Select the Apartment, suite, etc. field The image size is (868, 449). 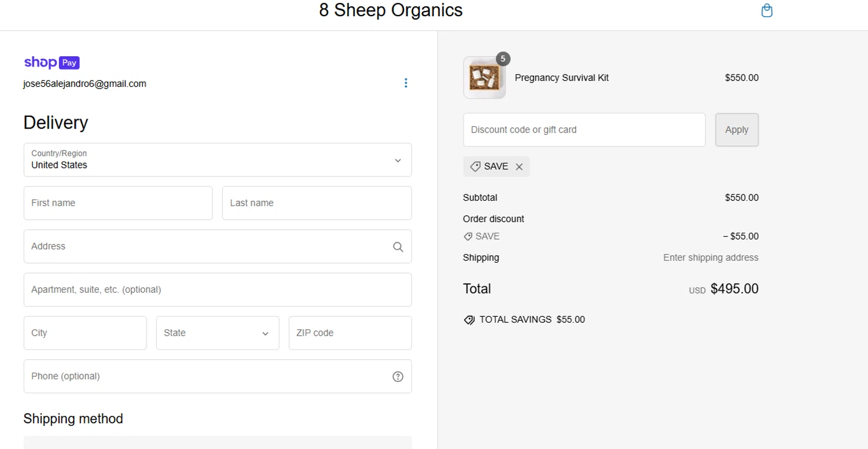(218, 290)
